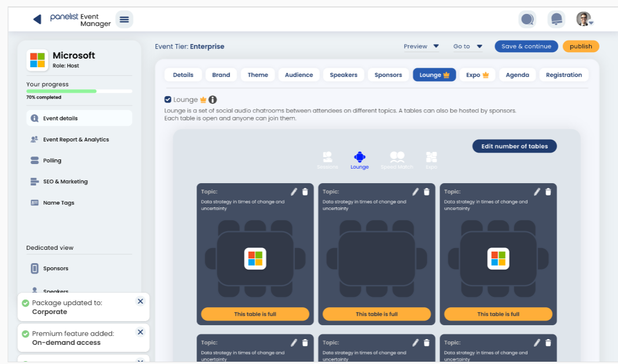Switch to the Agenda tab
Screen dimensions: 618x364
click(518, 75)
